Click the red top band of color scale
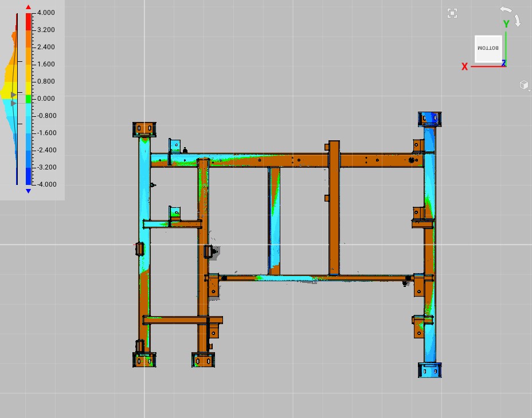532x418 pixels. point(29,21)
